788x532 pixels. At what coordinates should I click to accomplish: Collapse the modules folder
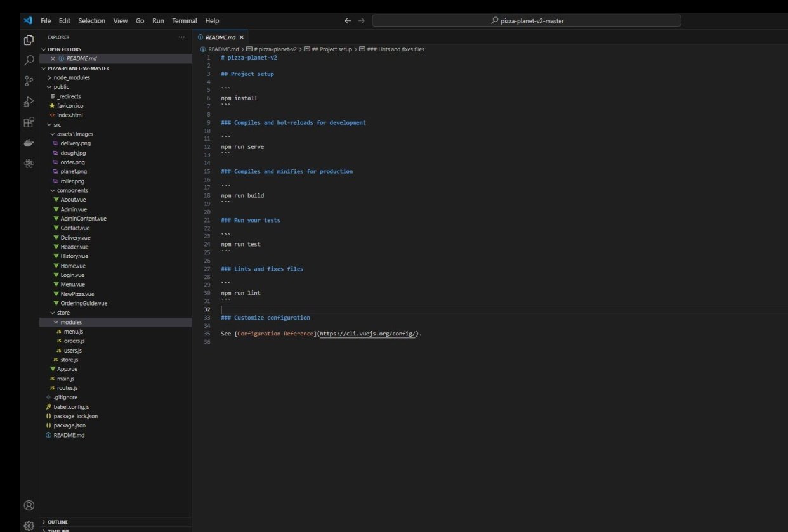pos(115,322)
